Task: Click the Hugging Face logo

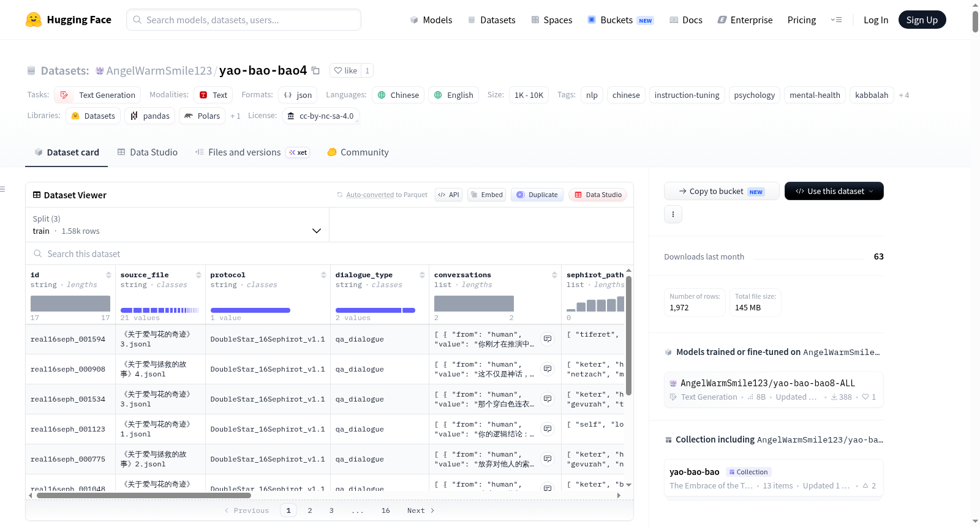Action: tap(68, 20)
